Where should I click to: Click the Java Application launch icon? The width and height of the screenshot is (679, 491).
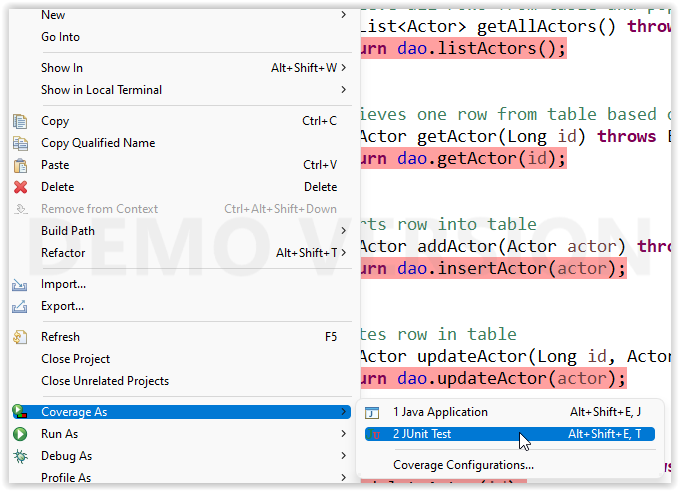[x=373, y=412]
